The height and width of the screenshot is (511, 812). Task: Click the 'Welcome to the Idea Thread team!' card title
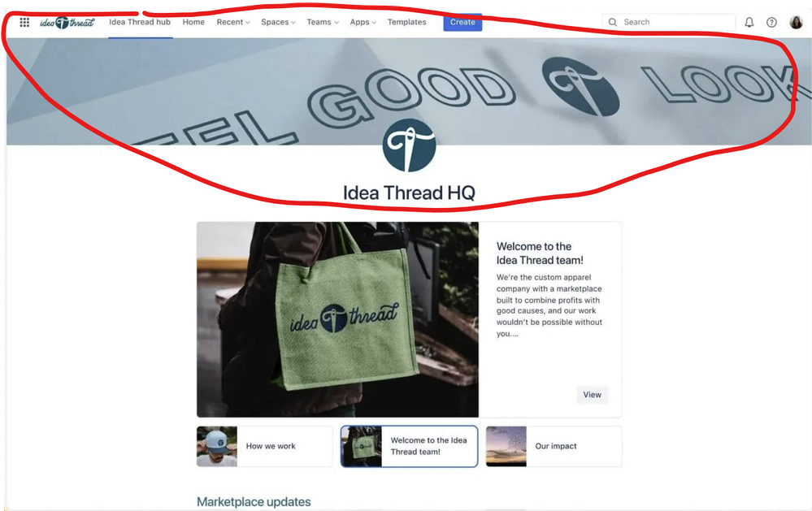click(541, 253)
